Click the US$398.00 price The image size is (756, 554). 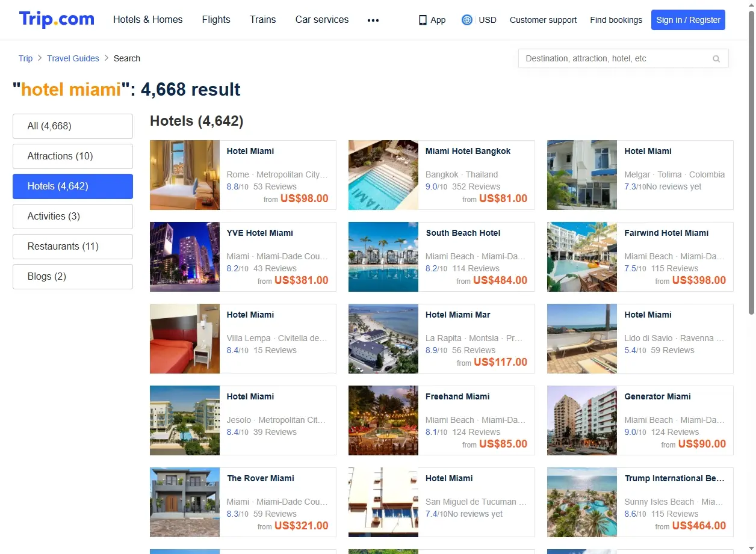tap(699, 280)
